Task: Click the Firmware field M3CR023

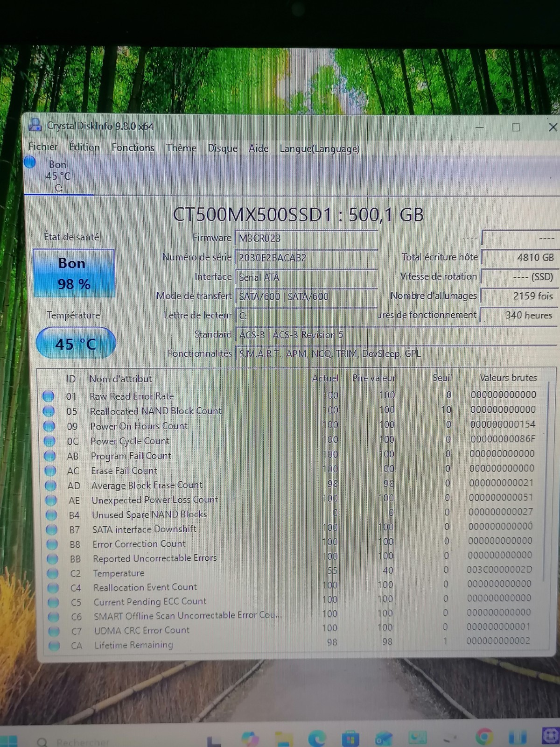Action: (307, 238)
